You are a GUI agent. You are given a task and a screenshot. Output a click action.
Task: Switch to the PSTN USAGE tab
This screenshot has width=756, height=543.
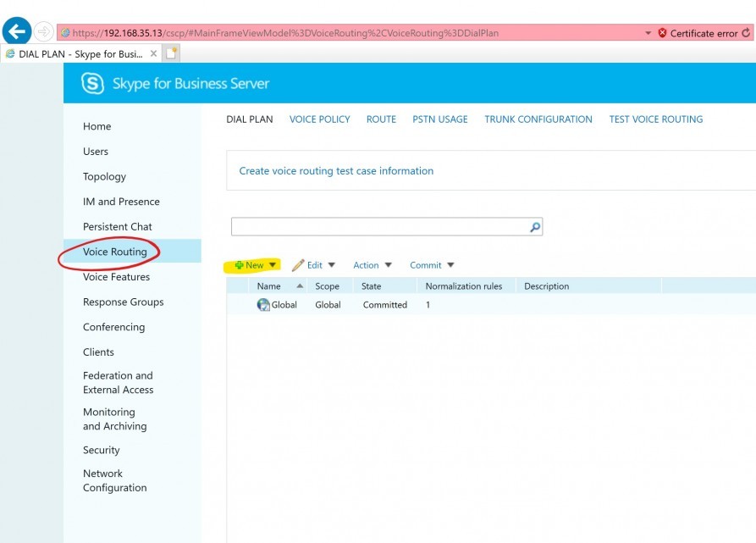(440, 119)
